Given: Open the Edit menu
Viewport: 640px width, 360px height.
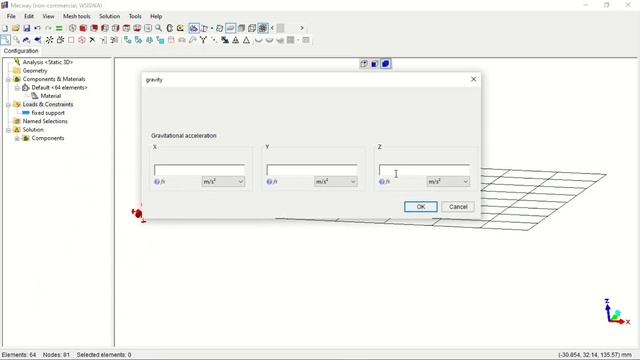Looking at the screenshot, I should point(29,16).
